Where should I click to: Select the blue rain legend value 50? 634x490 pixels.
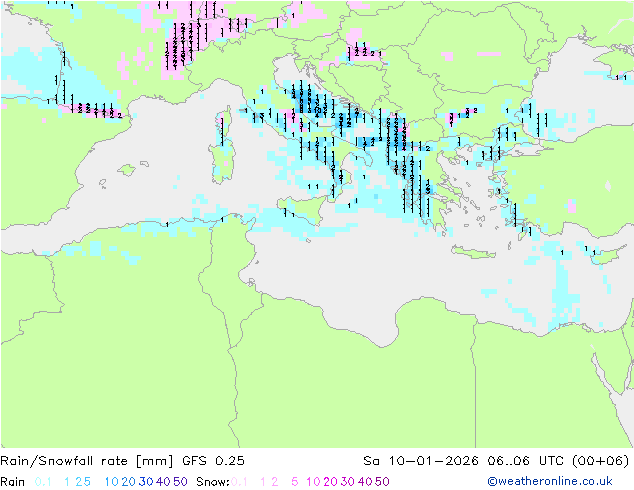[180, 482]
